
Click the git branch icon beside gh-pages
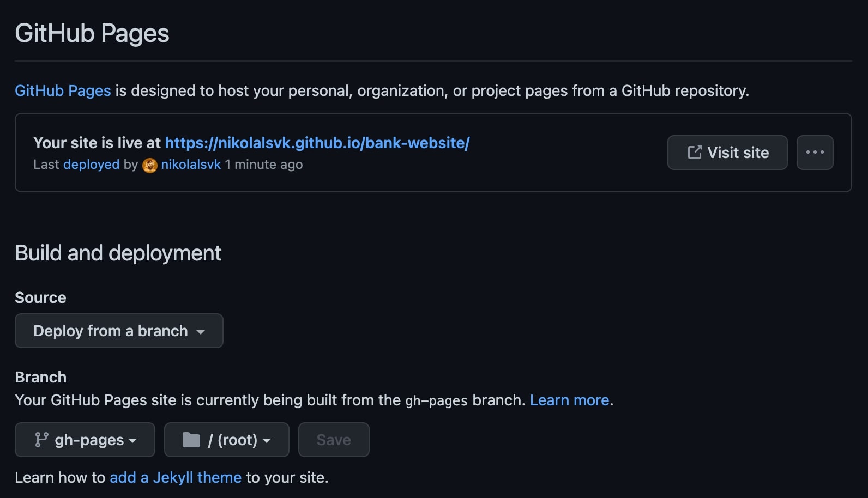(41, 440)
